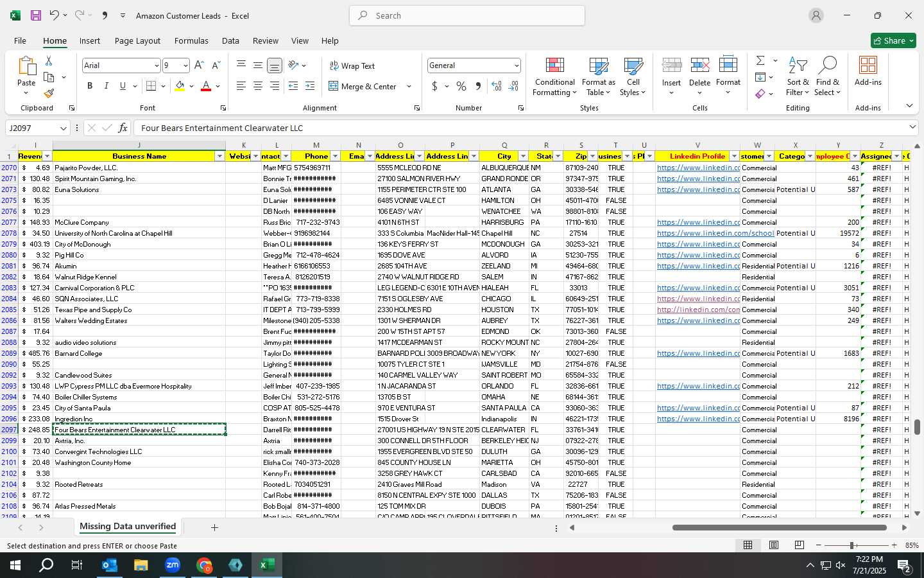Screen dimensions: 924x578
Task: Apply comma style number format
Action: tap(478, 86)
